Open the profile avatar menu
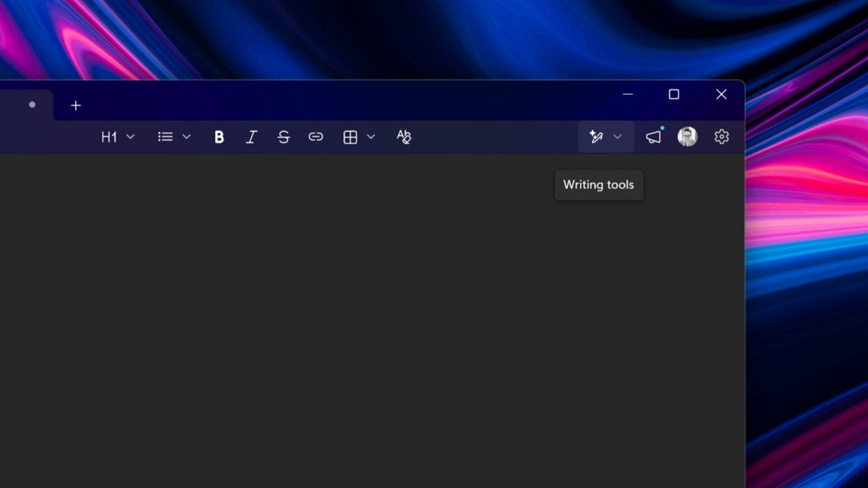The width and height of the screenshot is (868, 488). [687, 136]
